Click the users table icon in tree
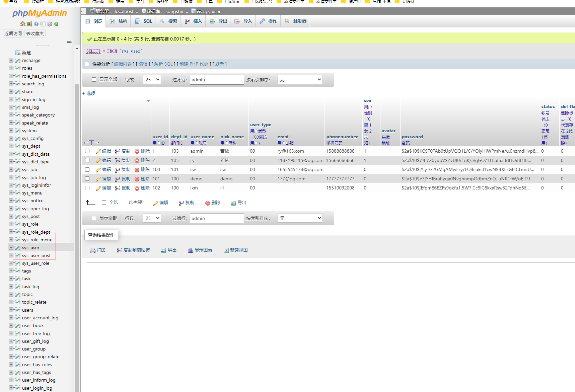Image resolution: width=575 pixels, height=392 pixels. pyautogui.click(x=18, y=310)
